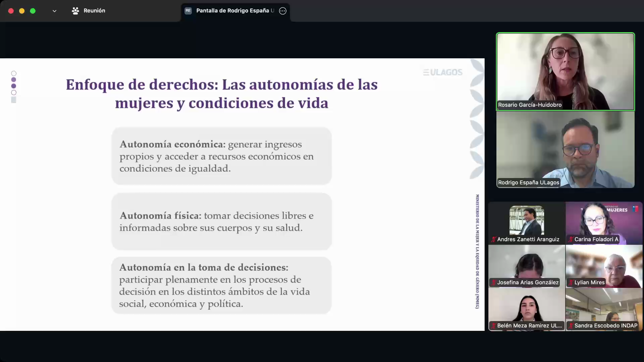The image size is (644, 362).
Task: Click the ULAGOS logo on the slide
Action: coord(443,72)
